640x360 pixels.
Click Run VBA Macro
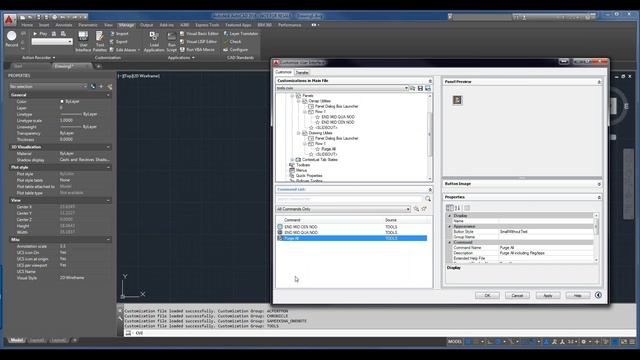coord(197,49)
